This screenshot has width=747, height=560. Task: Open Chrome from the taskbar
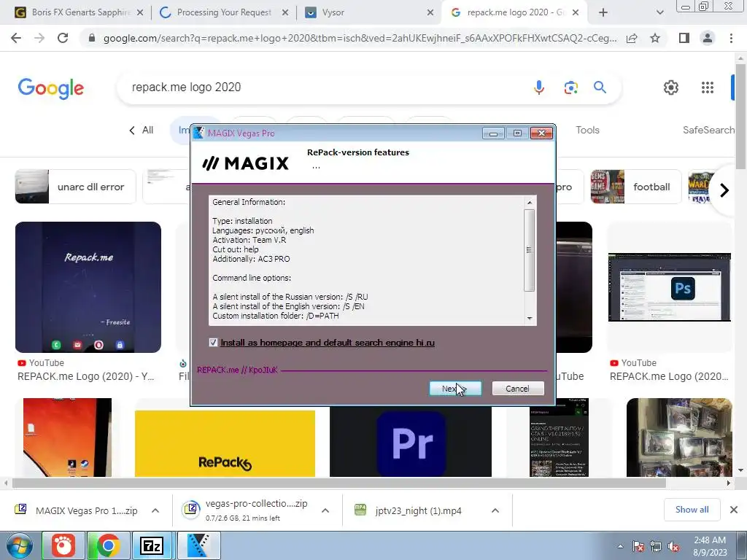click(x=108, y=545)
